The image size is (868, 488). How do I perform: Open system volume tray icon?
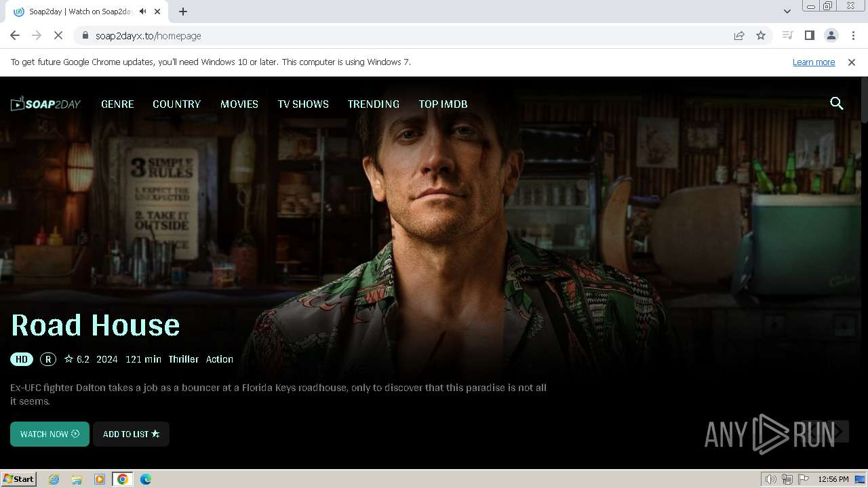tap(770, 479)
